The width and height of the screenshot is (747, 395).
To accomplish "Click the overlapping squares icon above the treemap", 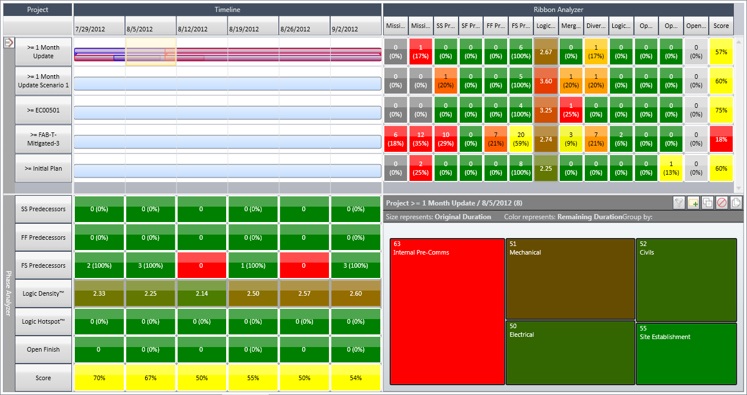I will pos(707,203).
